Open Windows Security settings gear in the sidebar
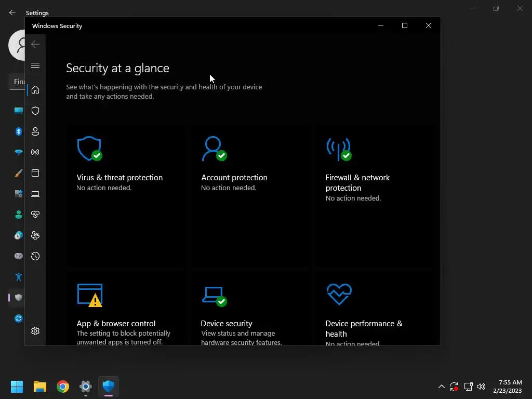The image size is (532, 399). point(35,331)
